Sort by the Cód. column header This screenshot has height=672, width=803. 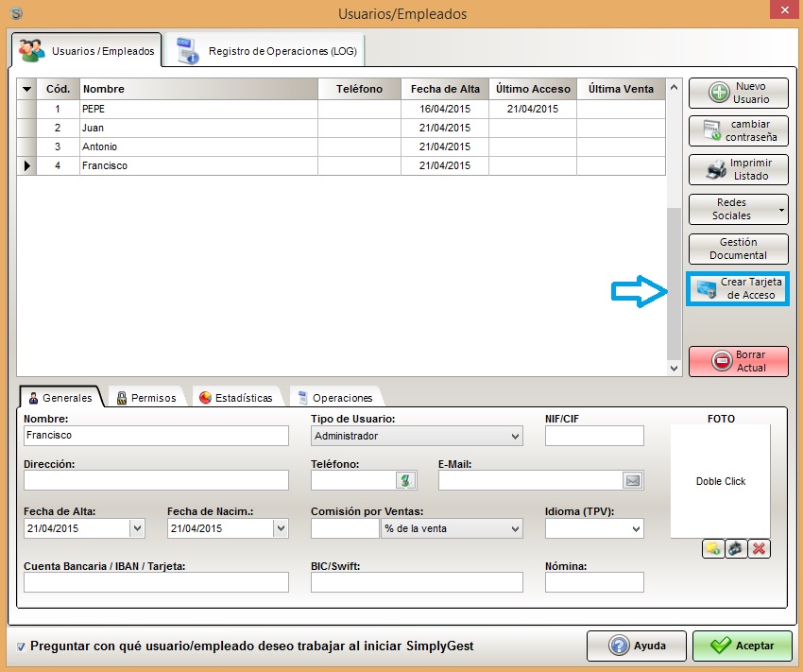coord(58,89)
